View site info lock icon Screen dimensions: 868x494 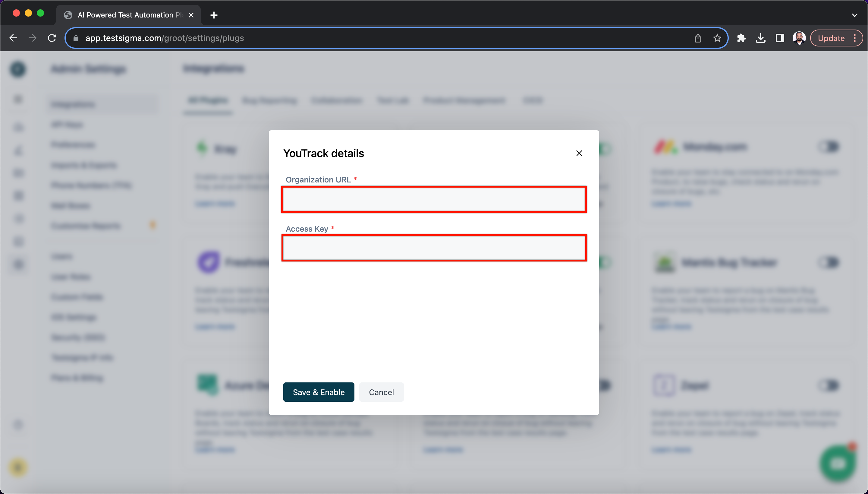[x=76, y=38]
